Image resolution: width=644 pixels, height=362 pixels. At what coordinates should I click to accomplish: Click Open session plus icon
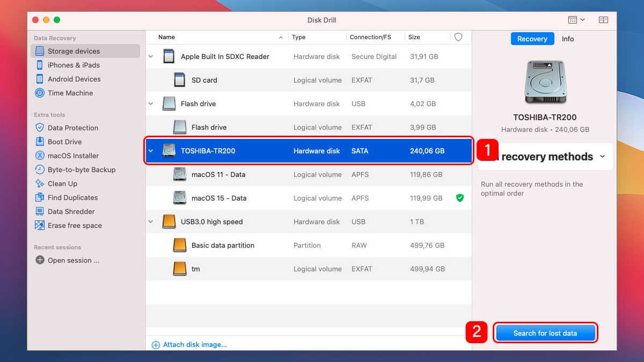pyautogui.click(x=40, y=260)
